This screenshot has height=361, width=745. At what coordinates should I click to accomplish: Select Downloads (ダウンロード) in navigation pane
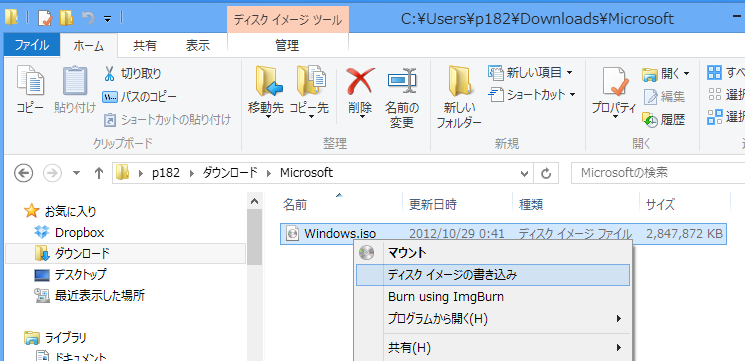pyautogui.click(x=125, y=254)
